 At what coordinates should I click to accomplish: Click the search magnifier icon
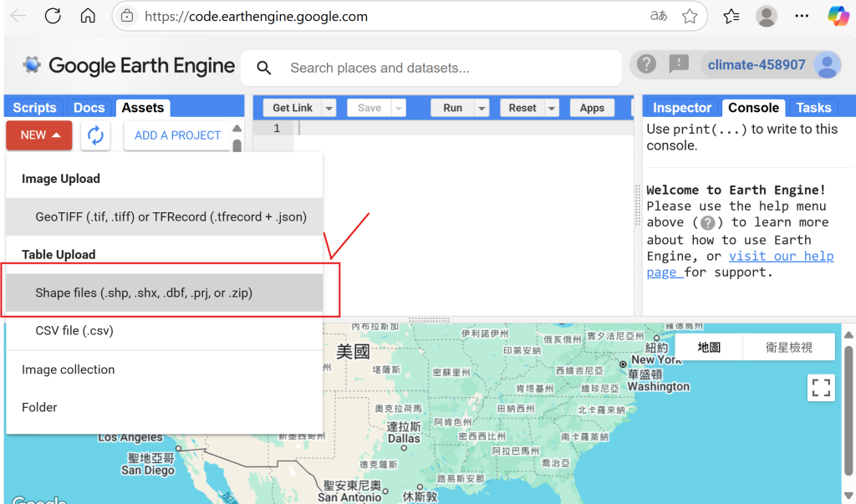tap(263, 68)
